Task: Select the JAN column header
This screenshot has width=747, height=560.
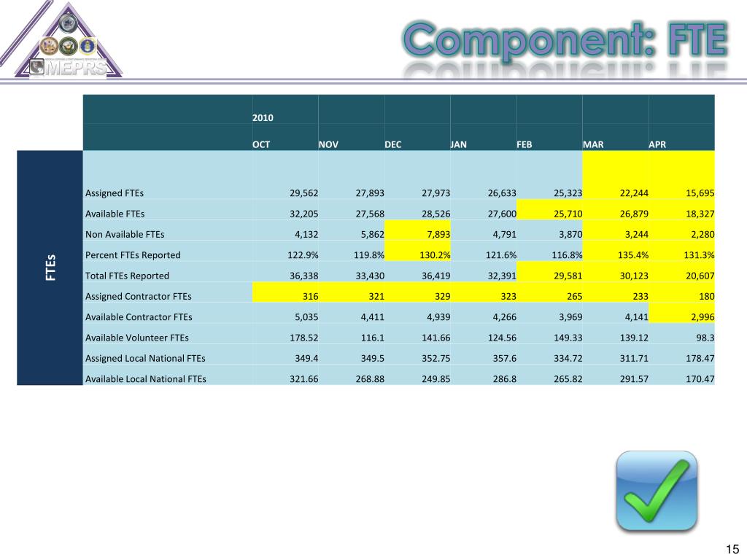Action: point(459,144)
